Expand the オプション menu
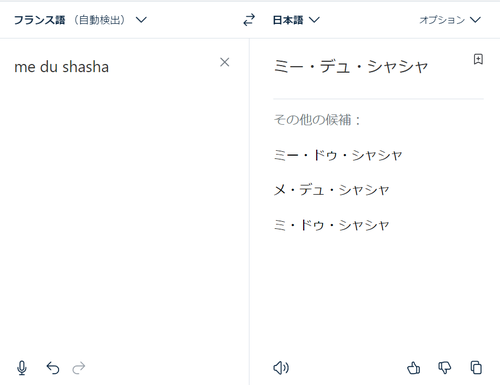 [x=450, y=20]
